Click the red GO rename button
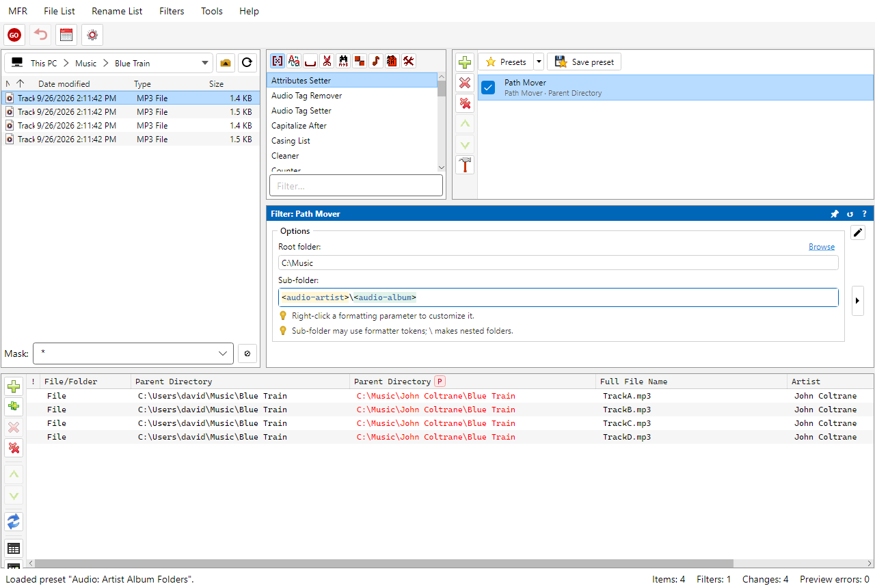 (14, 35)
